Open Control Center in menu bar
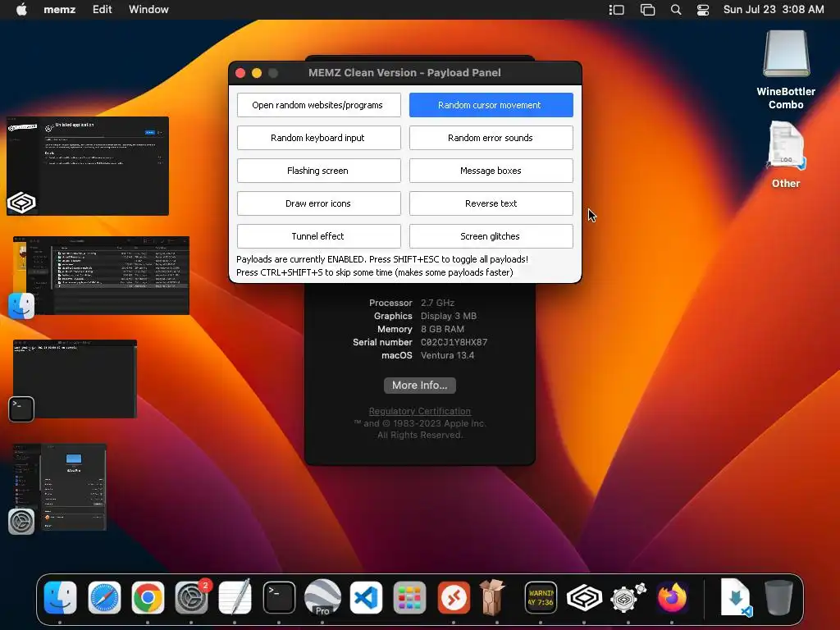 (x=703, y=10)
